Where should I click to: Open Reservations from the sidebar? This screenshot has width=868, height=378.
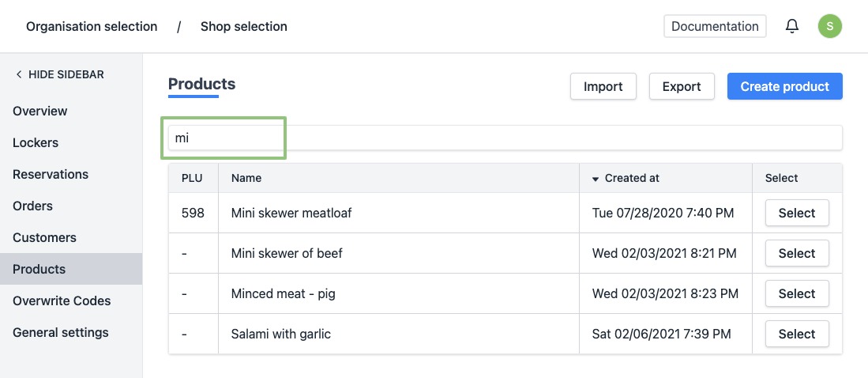[x=51, y=174]
